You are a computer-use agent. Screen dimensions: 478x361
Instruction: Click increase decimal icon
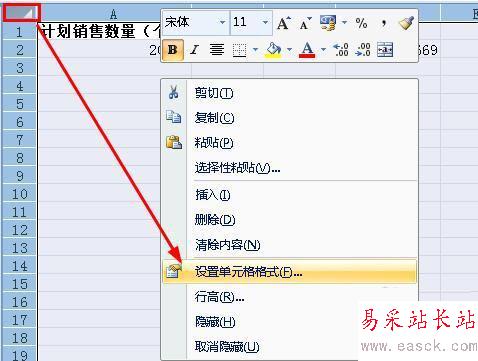(x=341, y=50)
